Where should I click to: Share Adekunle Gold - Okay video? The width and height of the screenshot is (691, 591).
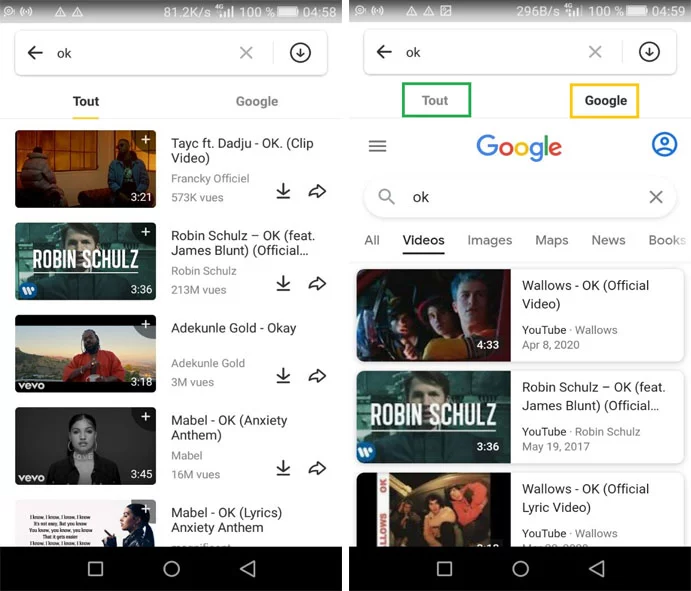317,376
